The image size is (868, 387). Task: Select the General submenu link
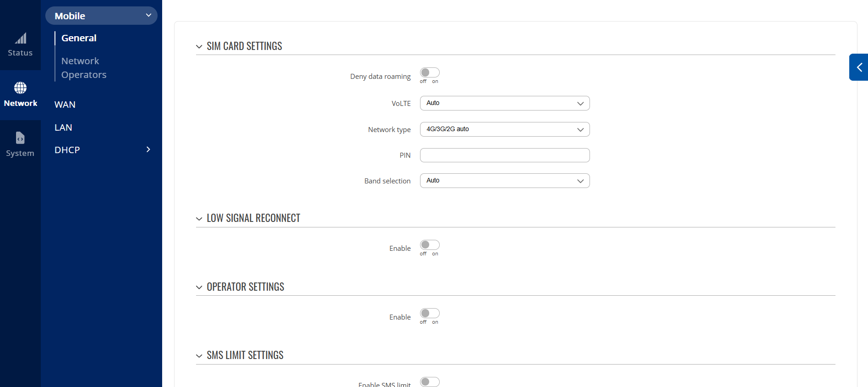79,38
